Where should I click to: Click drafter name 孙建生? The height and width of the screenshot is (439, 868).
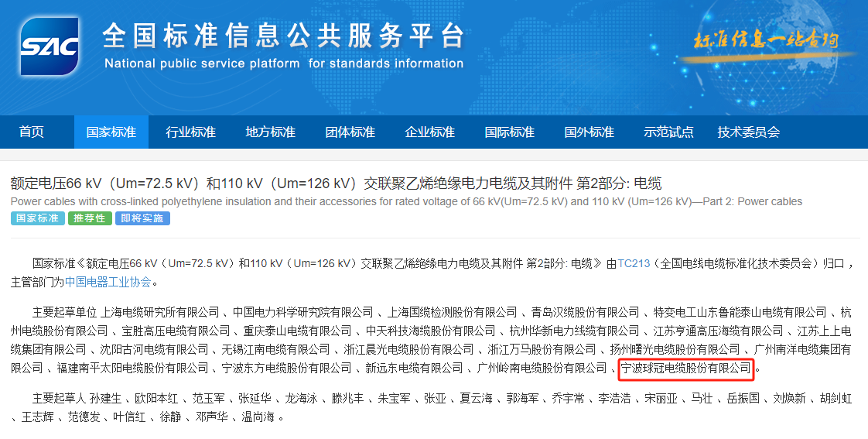105,398
